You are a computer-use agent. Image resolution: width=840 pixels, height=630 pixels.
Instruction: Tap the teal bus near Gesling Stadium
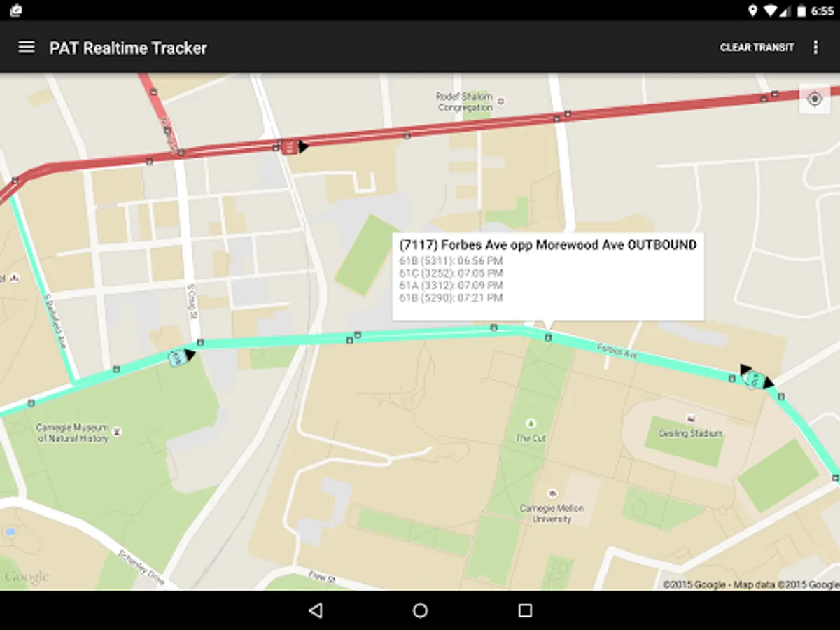(x=754, y=379)
